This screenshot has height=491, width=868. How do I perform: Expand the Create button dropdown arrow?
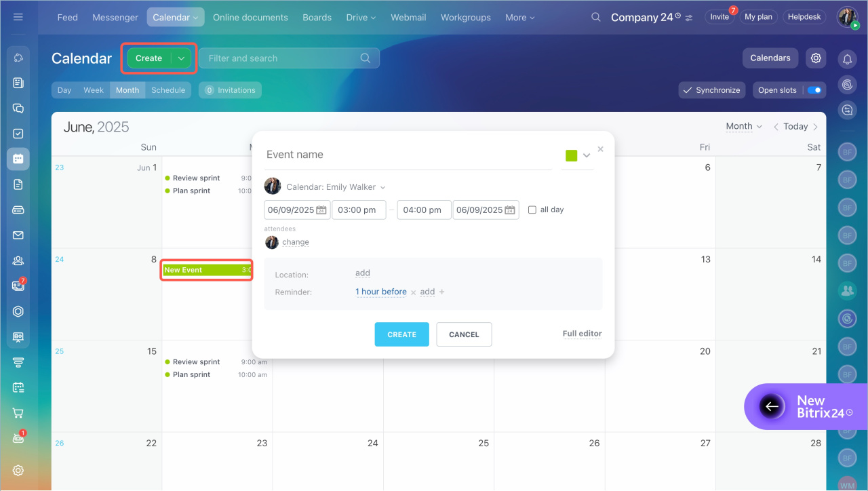181,58
